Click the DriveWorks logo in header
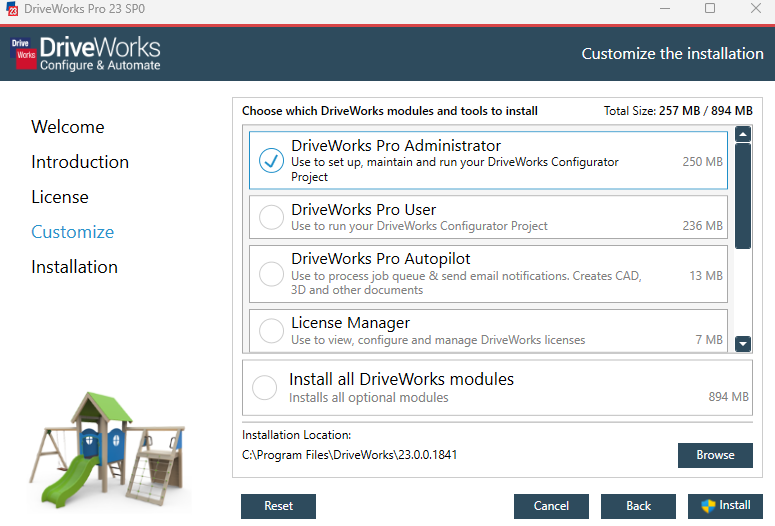This screenshot has height=526, width=775. pos(85,54)
